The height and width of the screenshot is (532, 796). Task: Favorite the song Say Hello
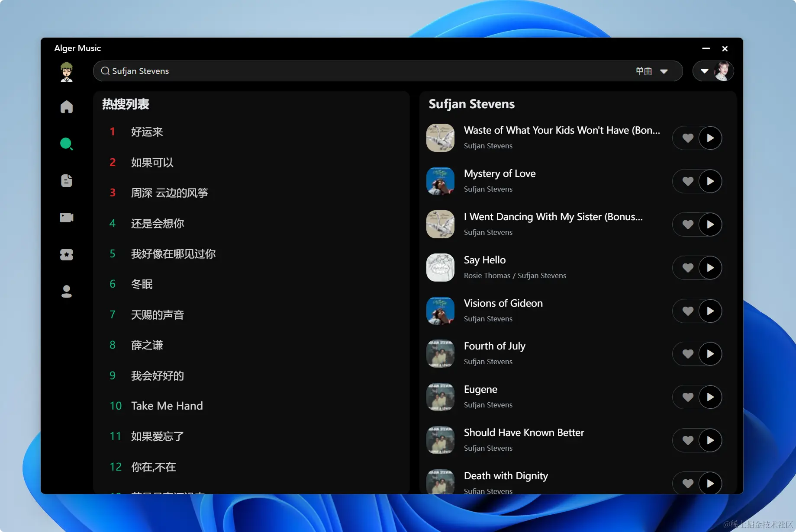(688, 268)
